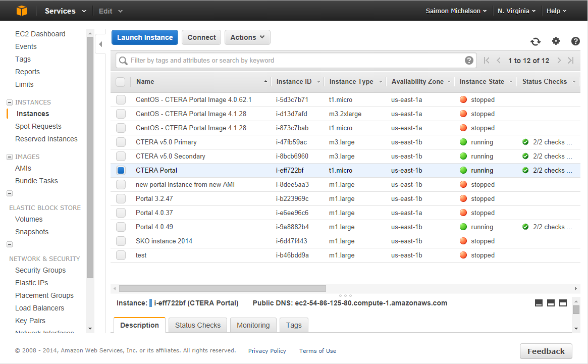Click running state icon for Portal 4.0.49
Image resolution: width=588 pixels, height=364 pixels.
463,227
